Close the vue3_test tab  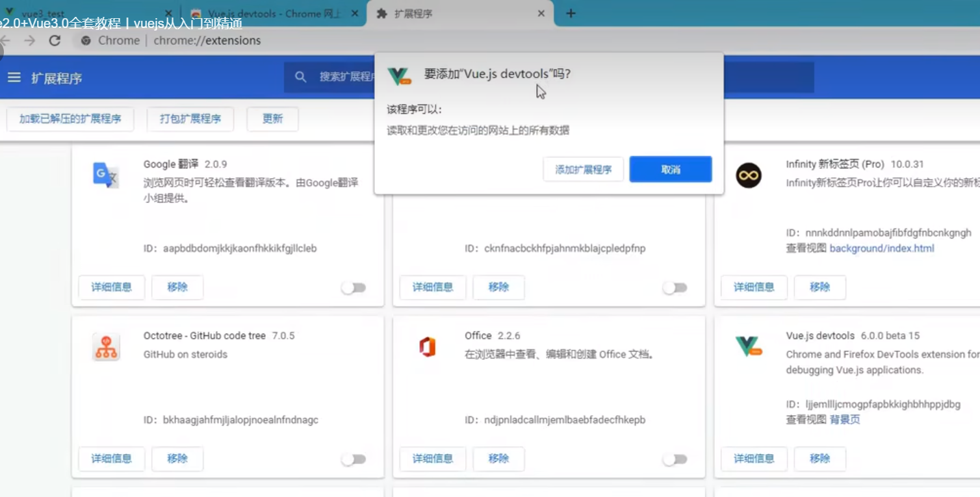coord(168,13)
